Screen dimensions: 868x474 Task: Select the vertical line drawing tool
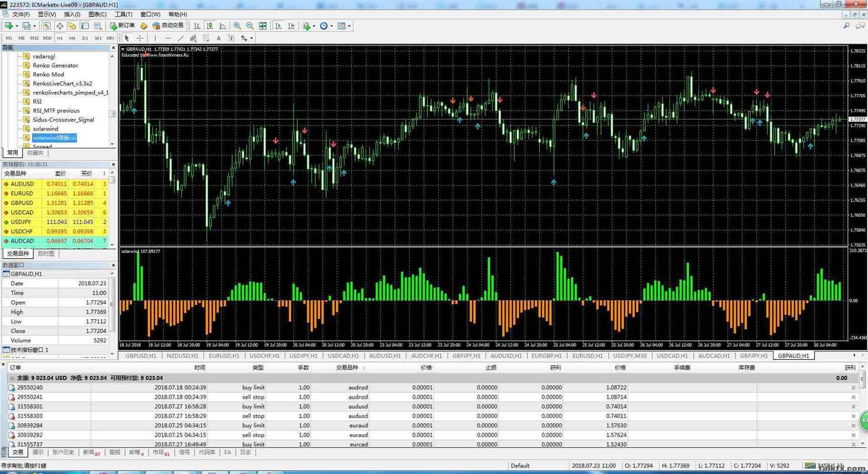(x=155, y=38)
